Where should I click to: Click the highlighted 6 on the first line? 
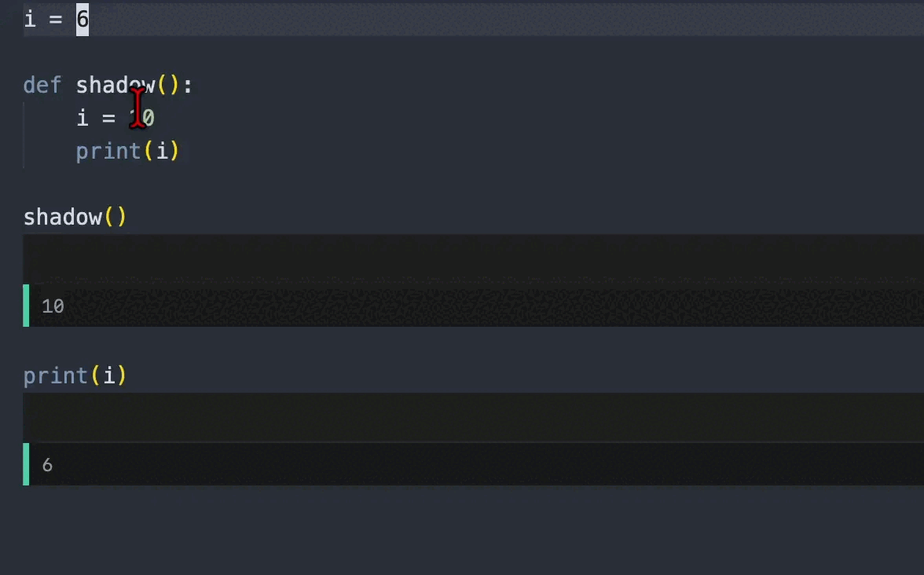pyautogui.click(x=82, y=19)
